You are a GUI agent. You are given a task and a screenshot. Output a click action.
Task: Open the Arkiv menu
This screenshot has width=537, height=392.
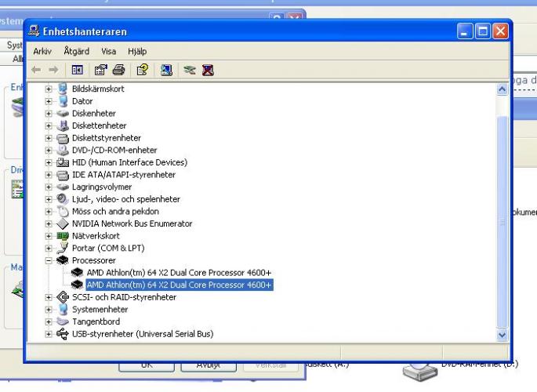pyautogui.click(x=42, y=51)
